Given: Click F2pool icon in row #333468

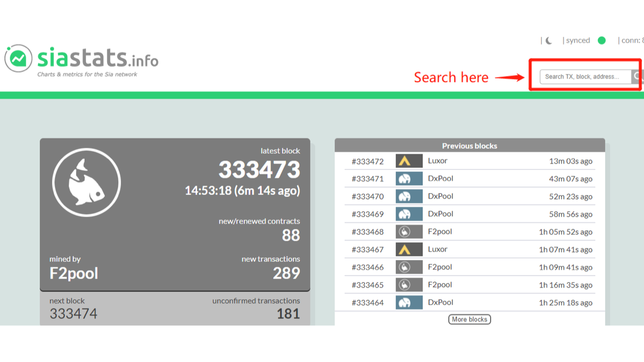Looking at the screenshot, I should click(409, 231).
